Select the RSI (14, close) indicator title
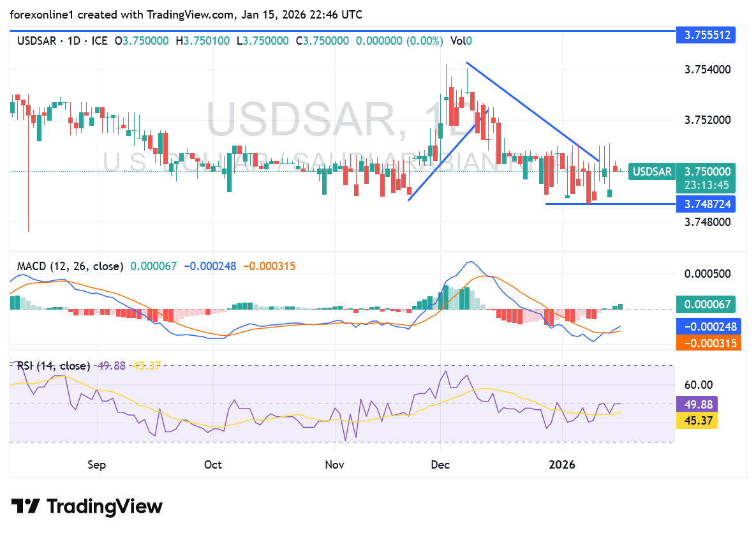 click(x=54, y=366)
